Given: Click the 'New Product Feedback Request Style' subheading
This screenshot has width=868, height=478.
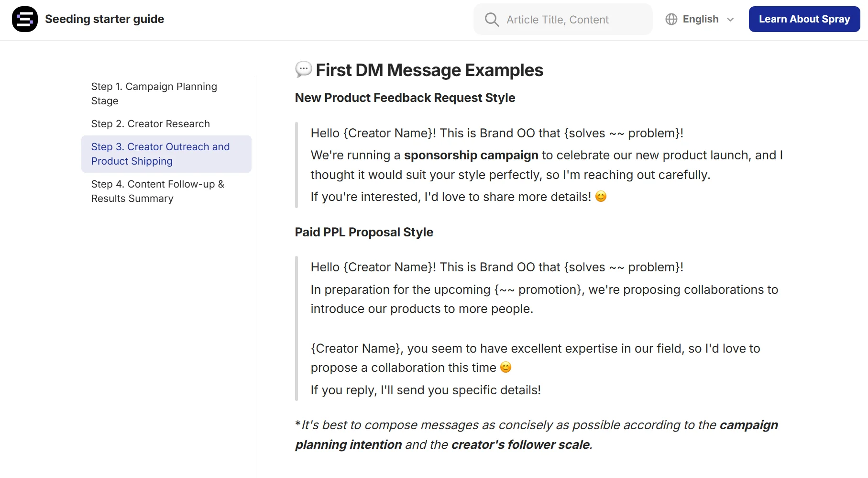Looking at the screenshot, I should [405, 98].
